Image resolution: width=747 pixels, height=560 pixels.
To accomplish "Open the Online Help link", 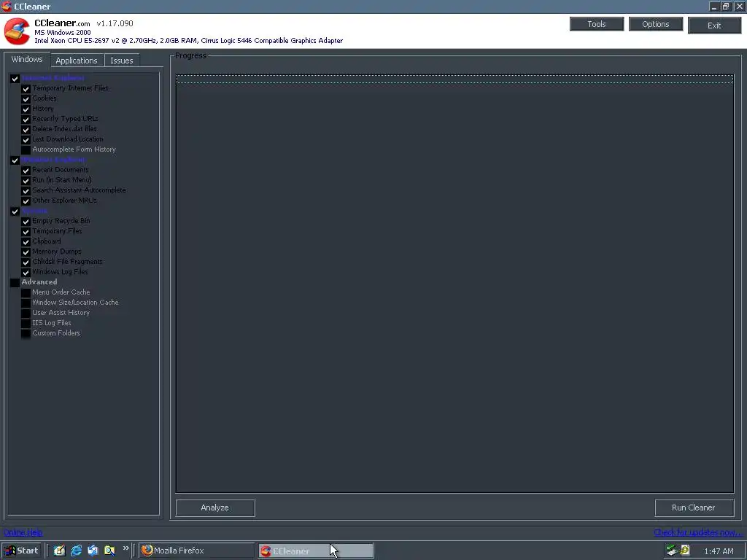I will coord(23,532).
